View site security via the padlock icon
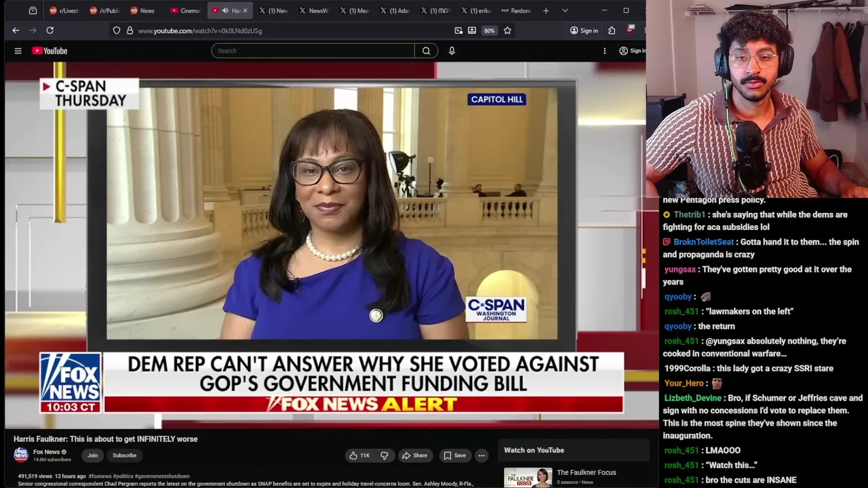The height and width of the screenshot is (488, 868). [x=130, y=30]
